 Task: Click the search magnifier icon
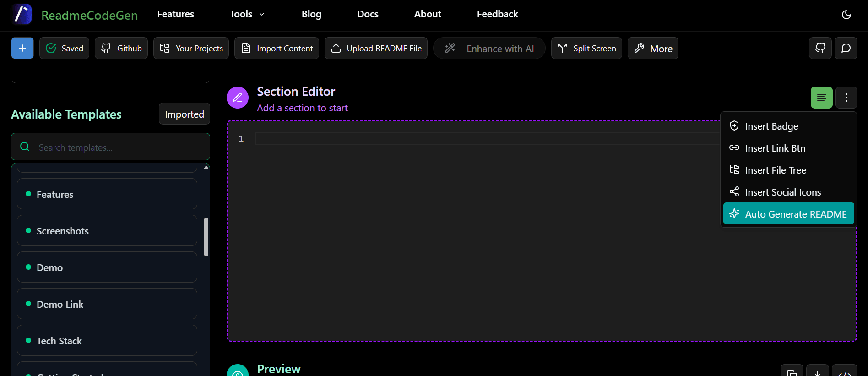(25, 147)
